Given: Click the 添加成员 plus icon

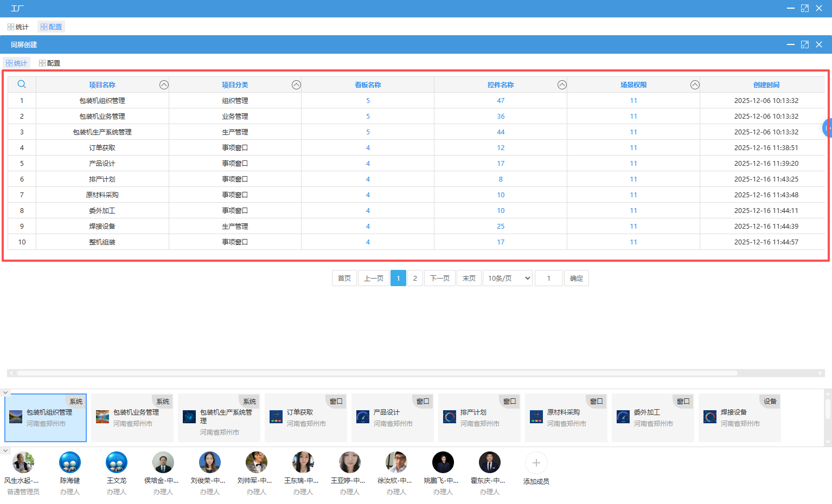Looking at the screenshot, I should pyautogui.click(x=536, y=463).
